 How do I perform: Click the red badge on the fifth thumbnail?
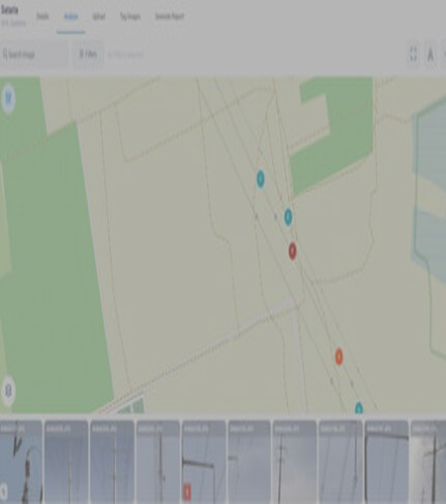187,492
